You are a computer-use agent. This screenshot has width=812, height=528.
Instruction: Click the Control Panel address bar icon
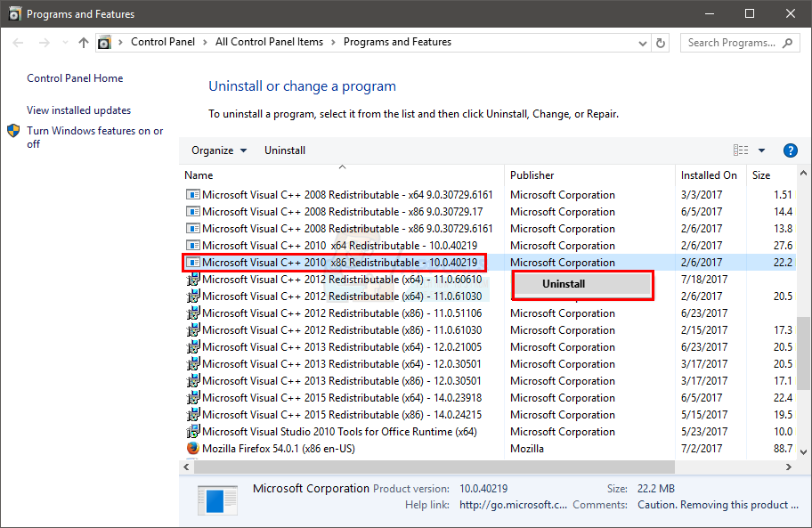click(104, 43)
